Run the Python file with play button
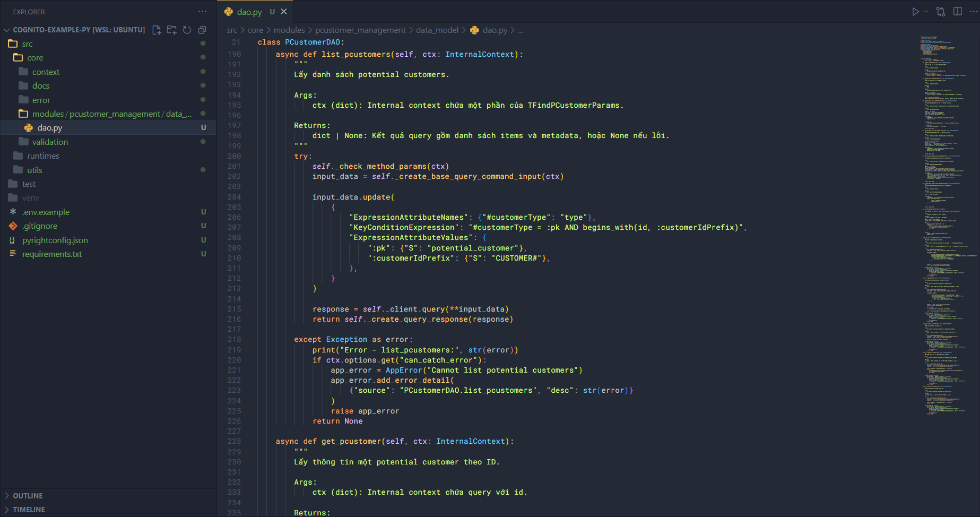Image resolution: width=980 pixels, height=517 pixels. (x=915, y=12)
